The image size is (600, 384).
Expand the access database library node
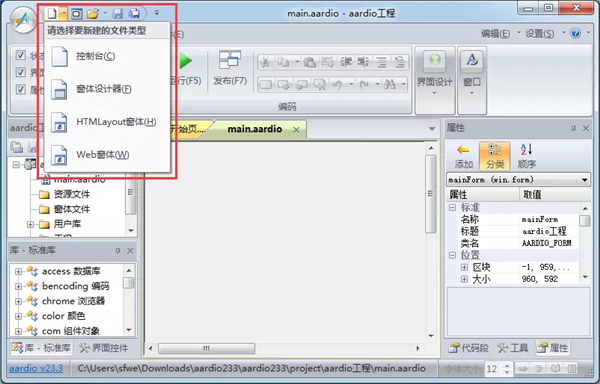click(x=18, y=272)
